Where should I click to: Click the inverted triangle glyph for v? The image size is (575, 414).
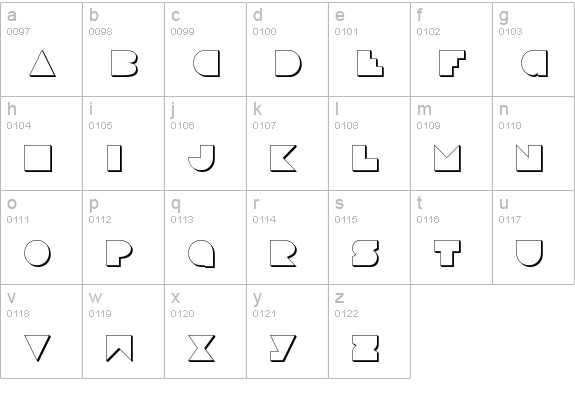37,348
